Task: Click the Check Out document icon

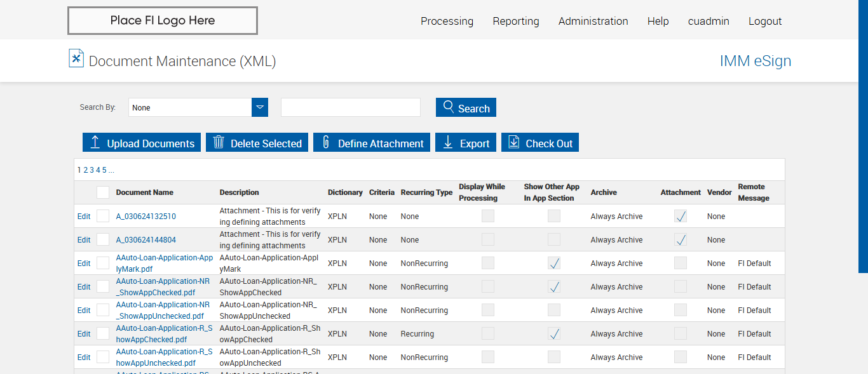Action: (x=514, y=142)
